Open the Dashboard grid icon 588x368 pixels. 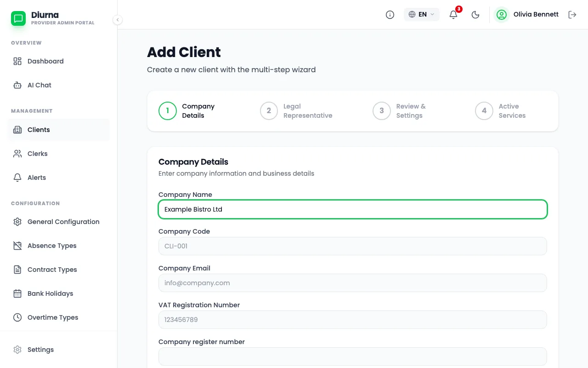pos(17,61)
